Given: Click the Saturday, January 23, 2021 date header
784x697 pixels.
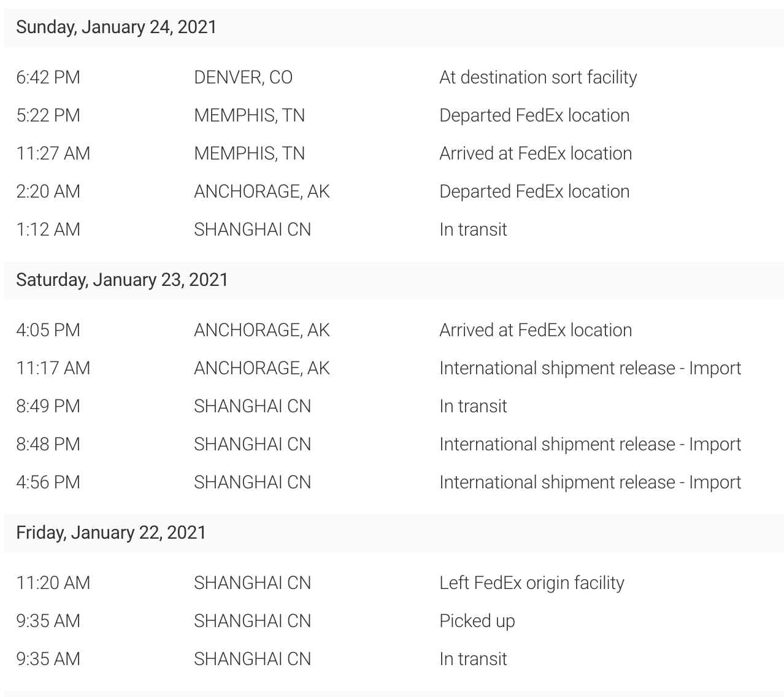Looking at the screenshot, I should pyautogui.click(x=122, y=280).
